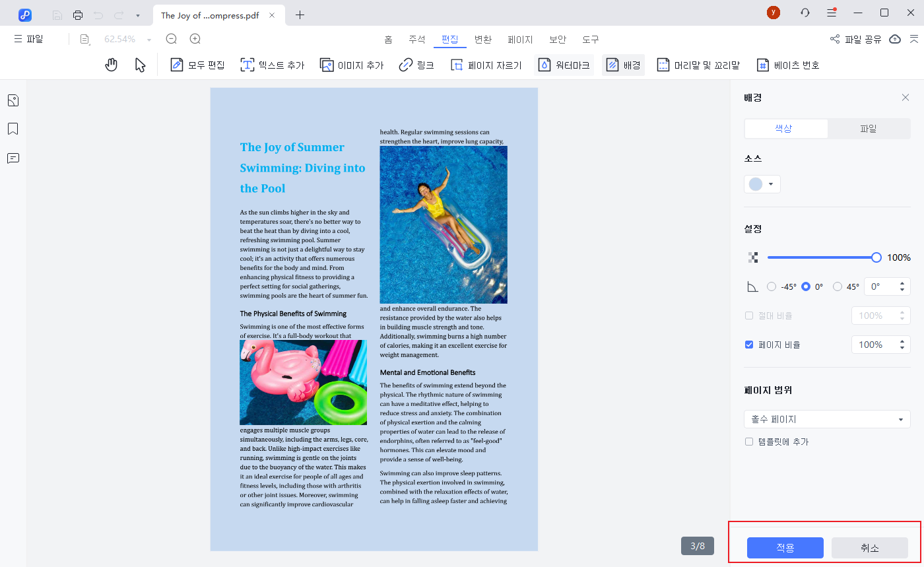Switch to the 파일 tab in background panel
The image size is (924, 567).
click(869, 129)
